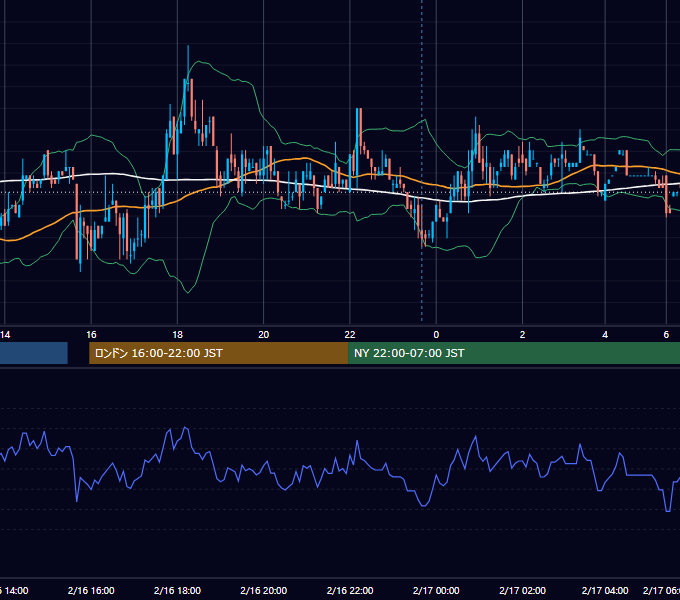Click hour label 6 on price chart axis

tap(666, 335)
